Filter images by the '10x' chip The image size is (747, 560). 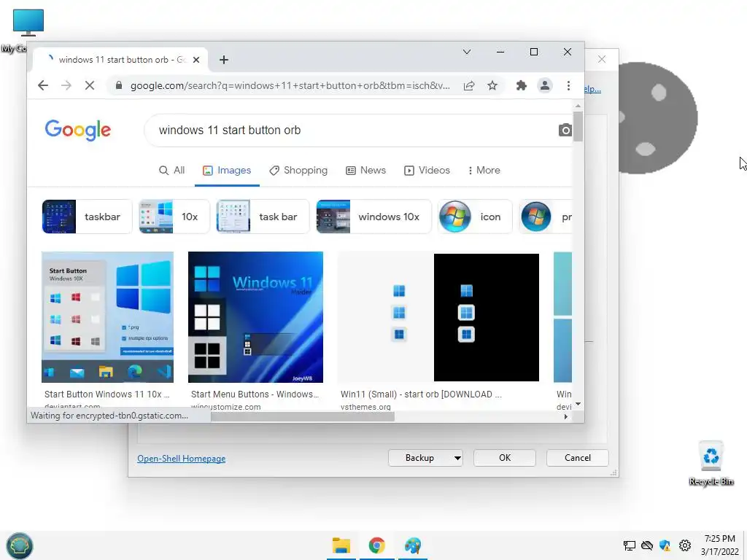point(174,217)
